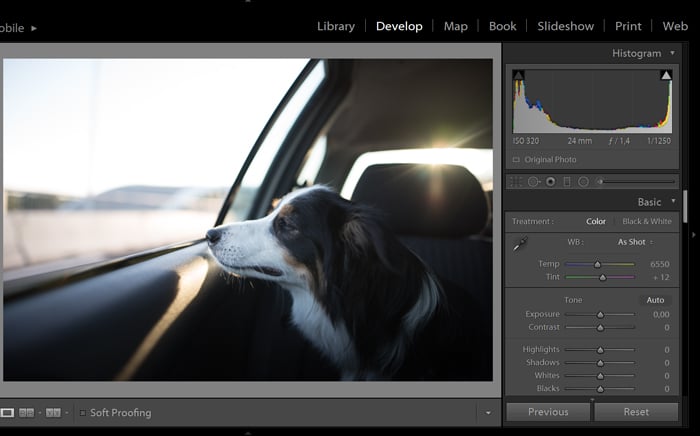Click the 24 mm focal length text
The height and width of the screenshot is (436, 700).
[x=579, y=141]
